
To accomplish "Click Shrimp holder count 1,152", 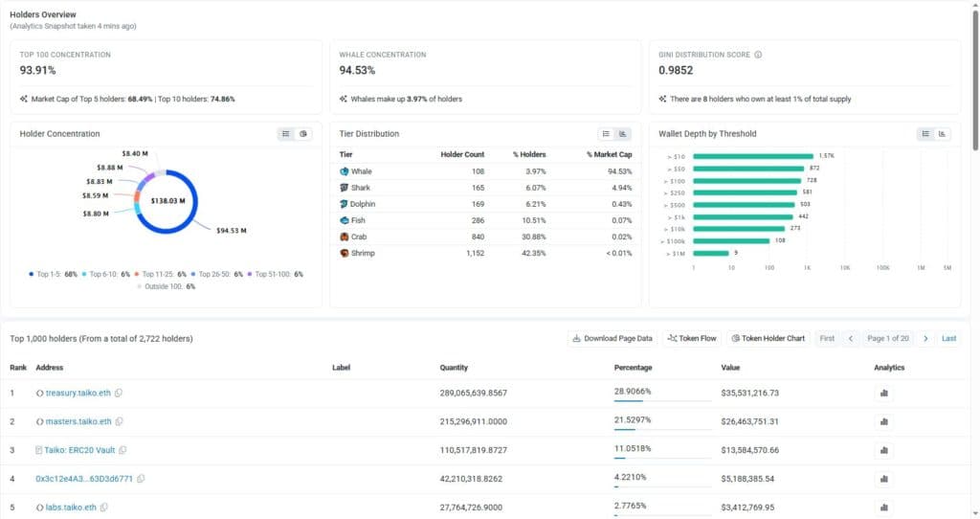I will tap(475, 253).
